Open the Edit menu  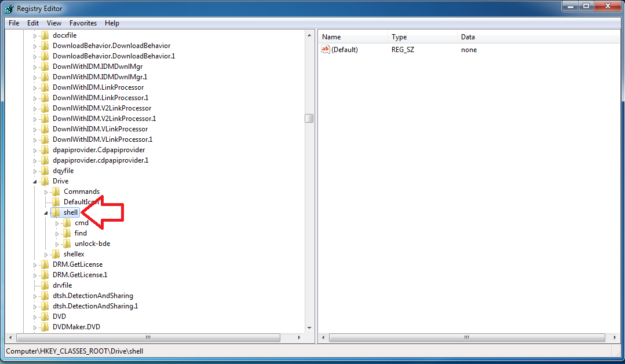(32, 23)
